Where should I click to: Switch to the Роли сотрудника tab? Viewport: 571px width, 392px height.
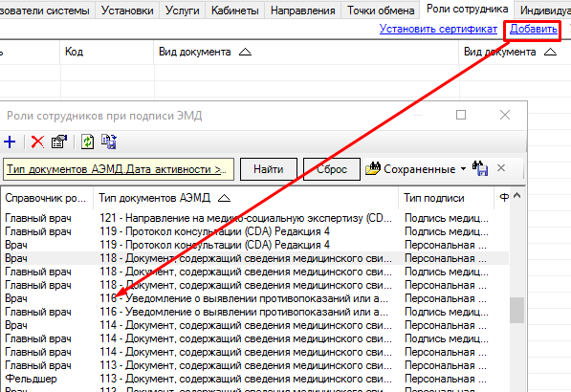(467, 10)
